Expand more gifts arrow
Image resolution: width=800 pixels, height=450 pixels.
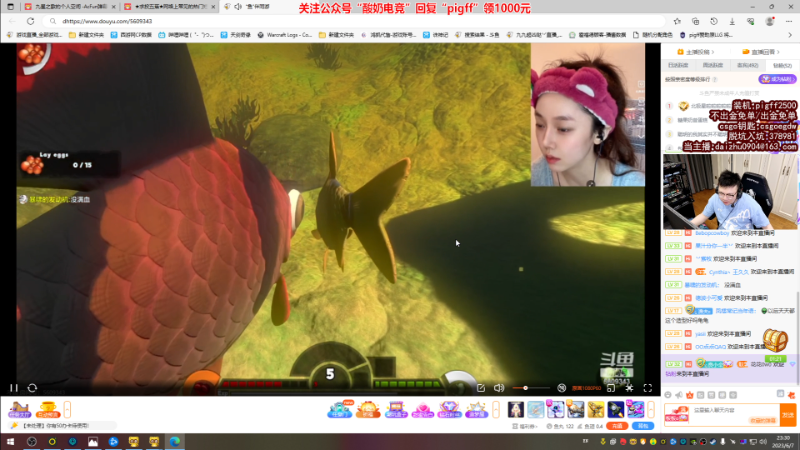coord(651,409)
